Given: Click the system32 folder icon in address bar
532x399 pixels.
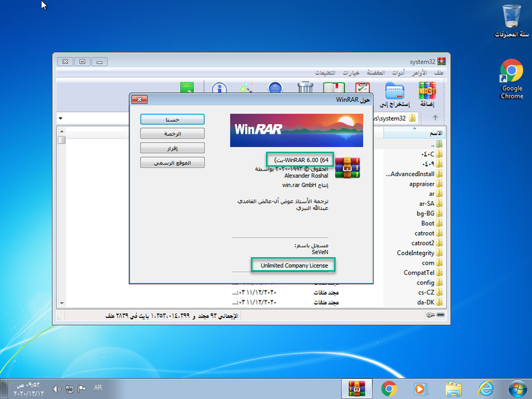Looking at the screenshot, I should 412,118.
